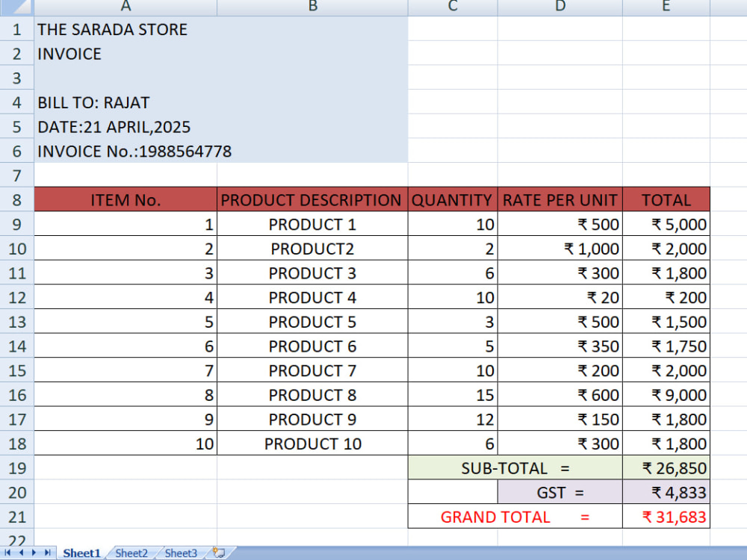Screen dimensions: 747x560
Task: Select the GST = label cell
Action: point(560,492)
